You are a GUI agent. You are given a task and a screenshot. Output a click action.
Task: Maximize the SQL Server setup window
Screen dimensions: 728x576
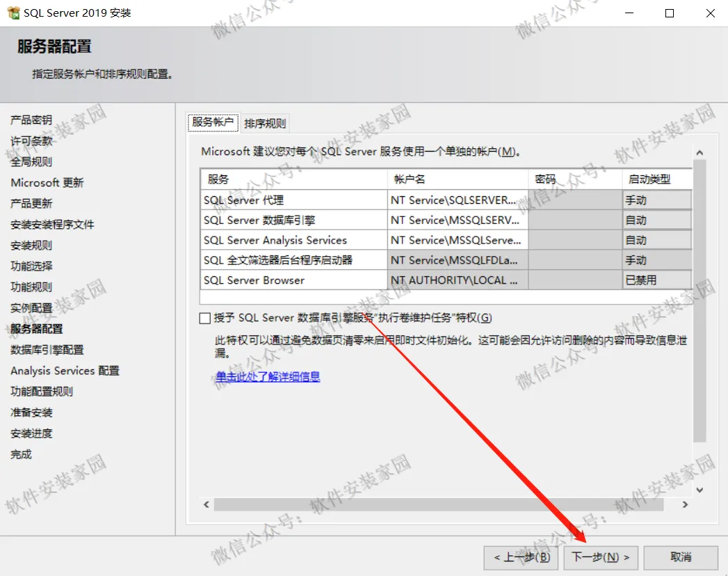[670, 13]
